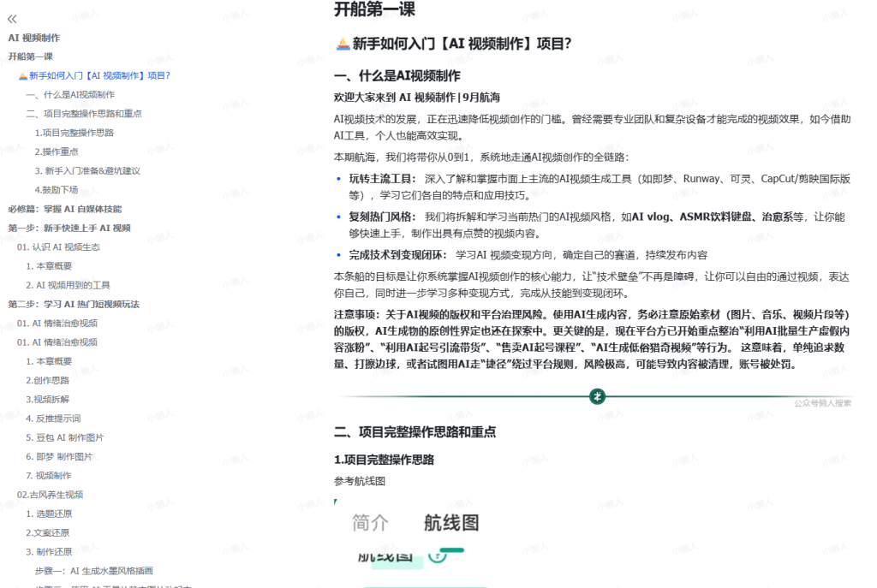The height and width of the screenshot is (588, 877).
Task: Open '新手如何入门【AI 视频制作】项目?' outline link
Action: [x=99, y=75]
